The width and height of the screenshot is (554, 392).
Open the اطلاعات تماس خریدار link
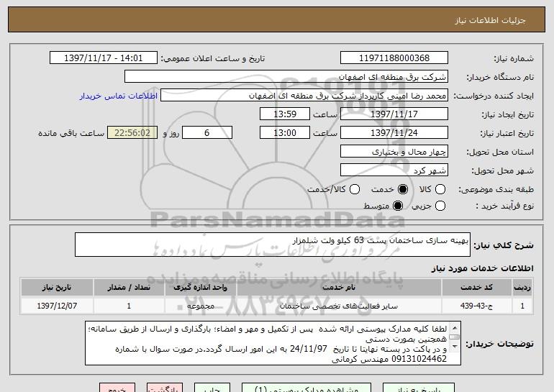[119, 96]
